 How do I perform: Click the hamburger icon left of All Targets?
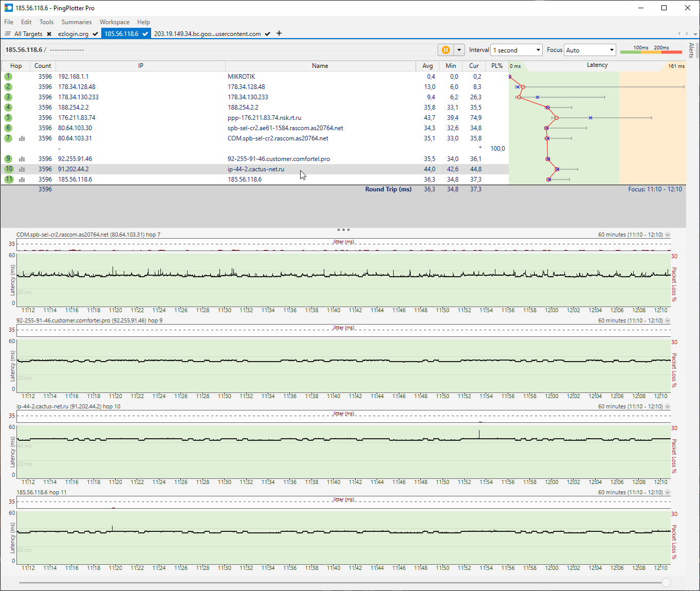click(8, 34)
